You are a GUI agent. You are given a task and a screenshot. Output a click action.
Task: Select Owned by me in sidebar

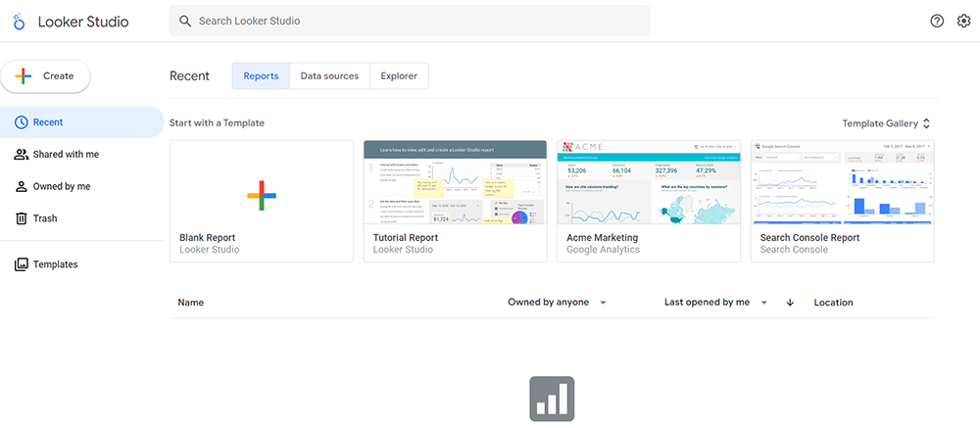[82, 186]
